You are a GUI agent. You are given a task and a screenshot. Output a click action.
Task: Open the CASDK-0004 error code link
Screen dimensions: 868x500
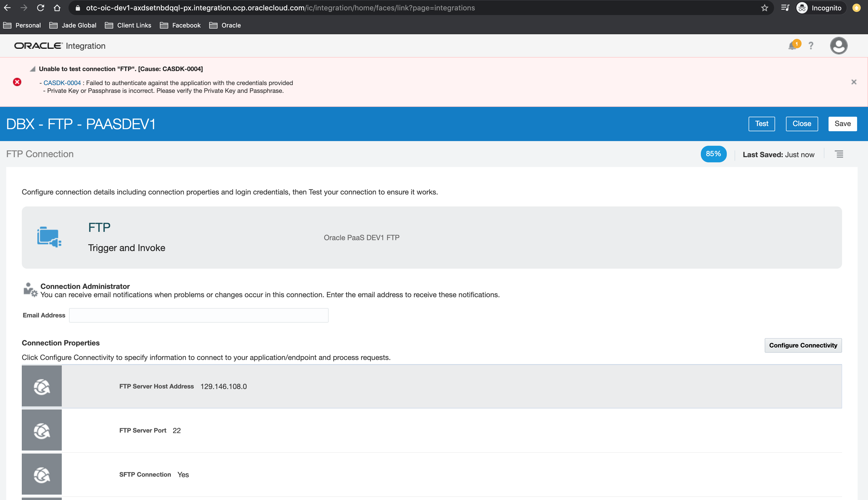(62, 82)
